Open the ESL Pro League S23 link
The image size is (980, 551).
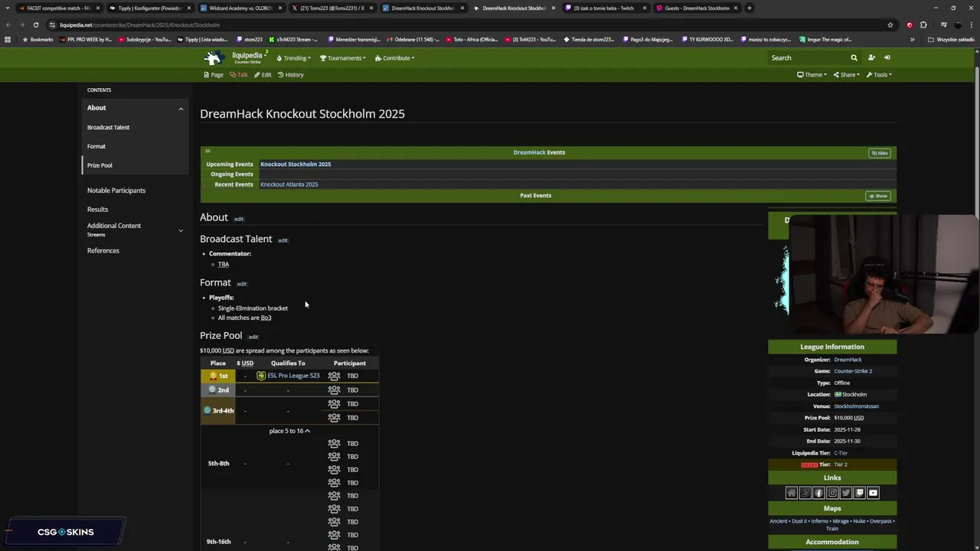tap(293, 376)
